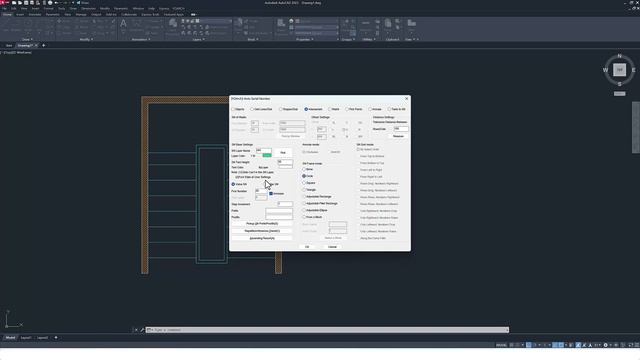The width and height of the screenshot is (640, 360).
Task: Click the Base view icon in View panel
Action: point(411,23)
